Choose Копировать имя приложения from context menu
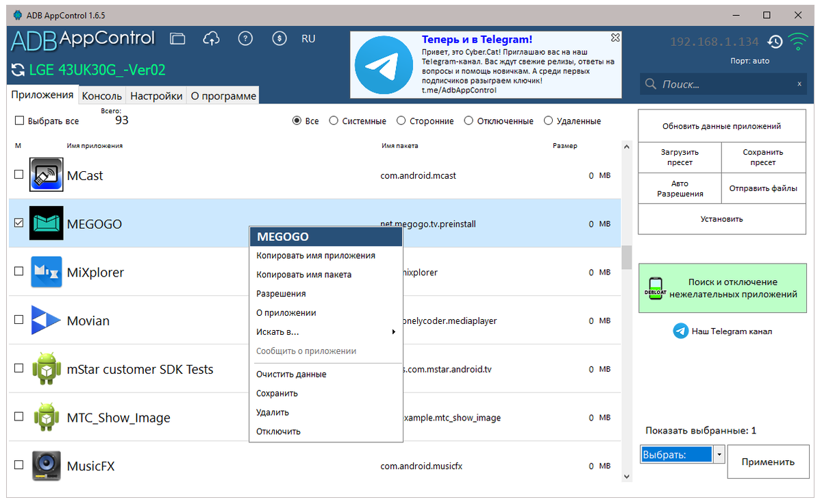 click(x=326, y=255)
